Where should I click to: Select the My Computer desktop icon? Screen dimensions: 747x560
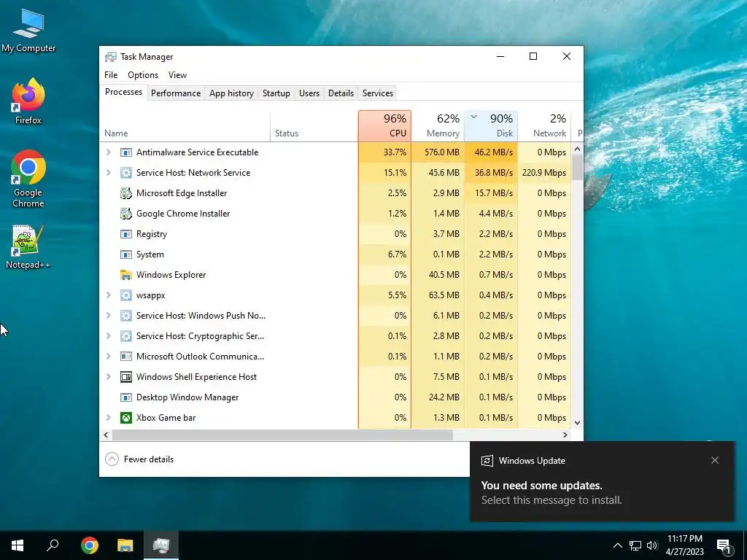(x=28, y=29)
